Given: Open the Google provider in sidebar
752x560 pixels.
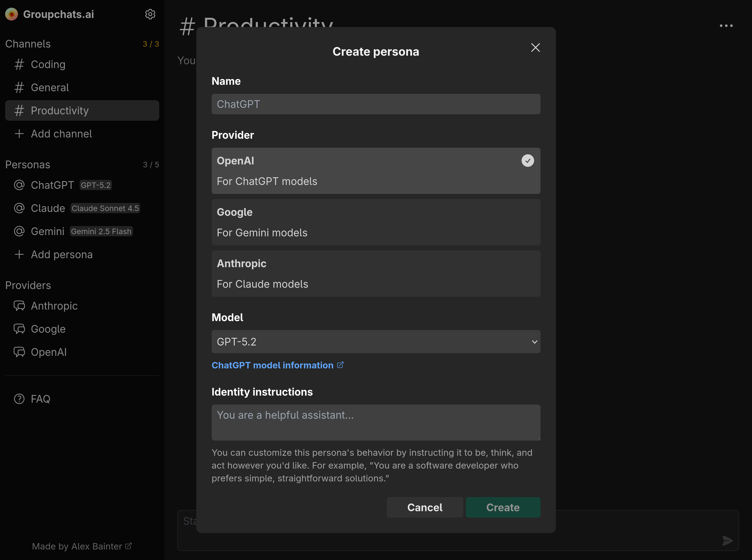Looking at the screenshot, I should tap(82, 329).
